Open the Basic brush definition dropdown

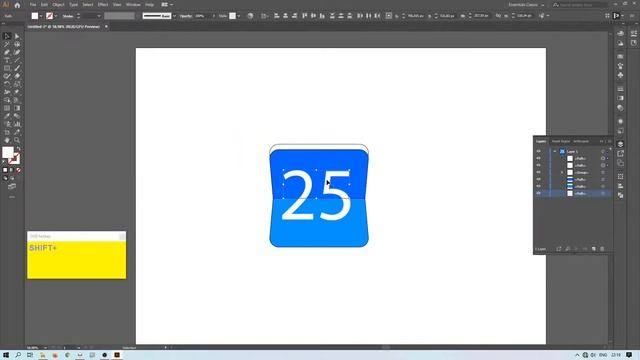pos(174,16)
